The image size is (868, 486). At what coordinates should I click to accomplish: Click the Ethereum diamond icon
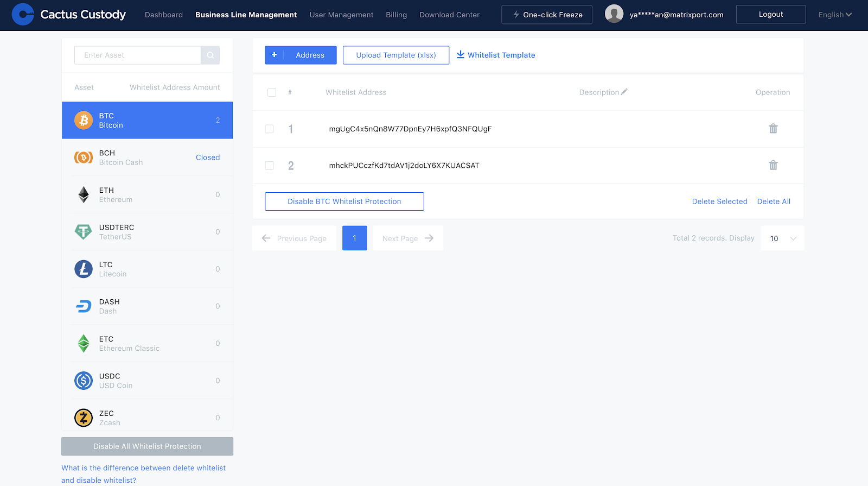(84, 194)
